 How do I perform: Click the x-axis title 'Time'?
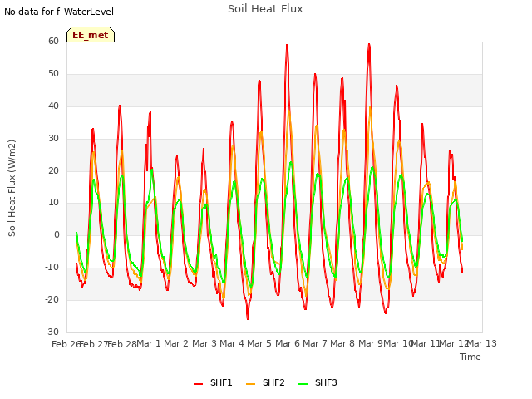point(470,357)
